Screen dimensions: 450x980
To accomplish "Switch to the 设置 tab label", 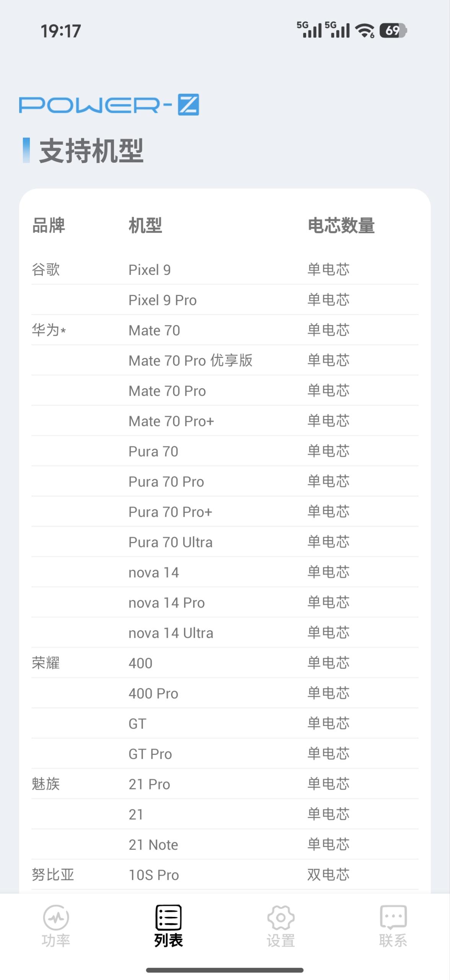I will click(x=280, y=940).
